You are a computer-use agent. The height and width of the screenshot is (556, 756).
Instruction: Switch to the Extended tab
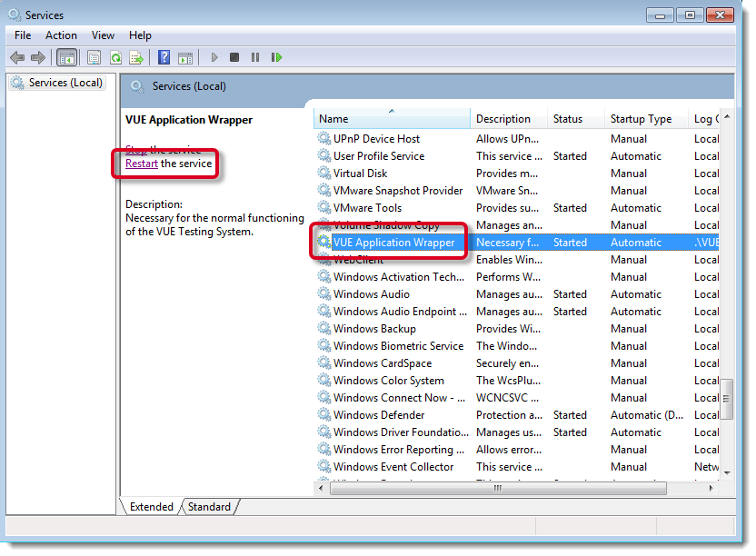click(x=152, y=507)
